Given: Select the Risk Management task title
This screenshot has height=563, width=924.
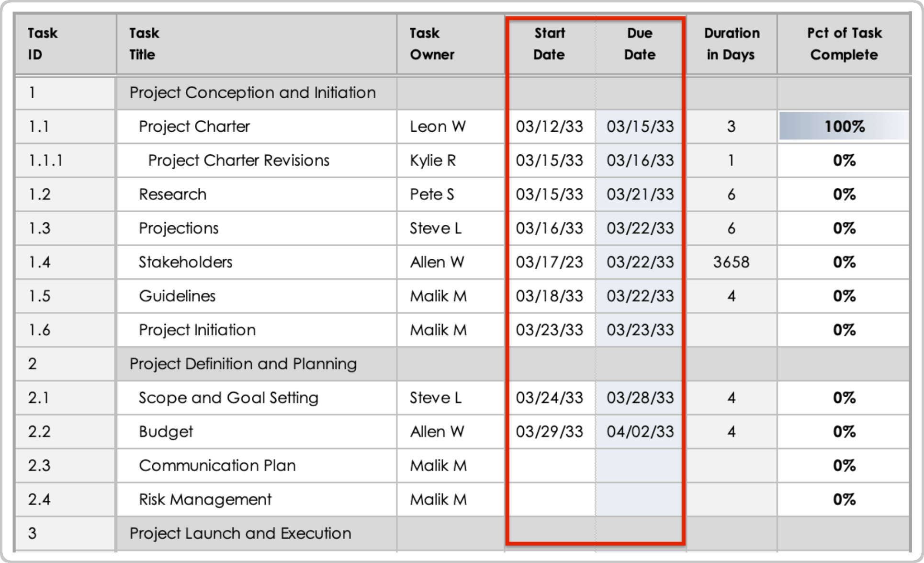Looking at the screenshot, I should 205,499.
